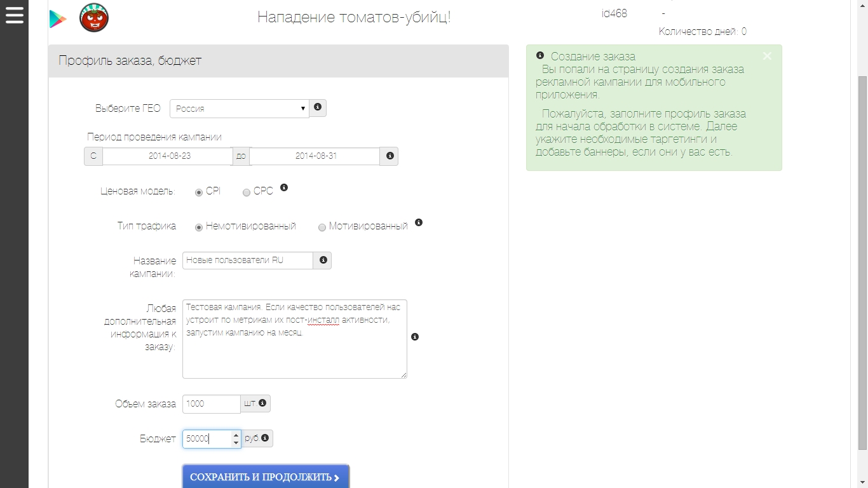Select the CPC pricing model
The height and width of the screenshot is (488, 868).
[247, 193]
